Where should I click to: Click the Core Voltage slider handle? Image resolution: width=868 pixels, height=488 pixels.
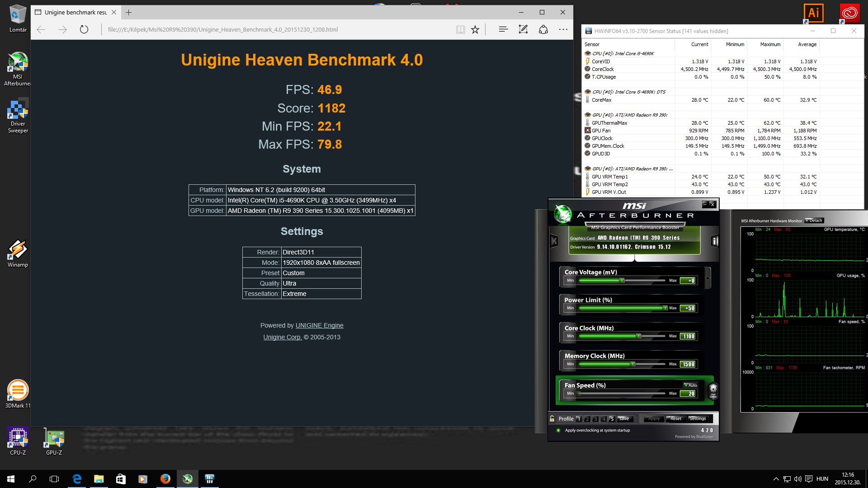tap(622, 280)
